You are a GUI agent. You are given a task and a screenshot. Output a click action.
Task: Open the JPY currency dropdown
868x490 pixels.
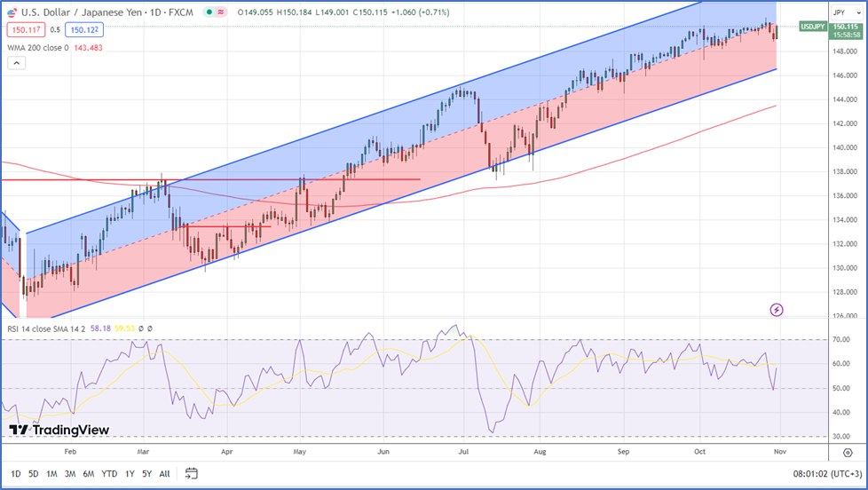click(x=847, y=12)
